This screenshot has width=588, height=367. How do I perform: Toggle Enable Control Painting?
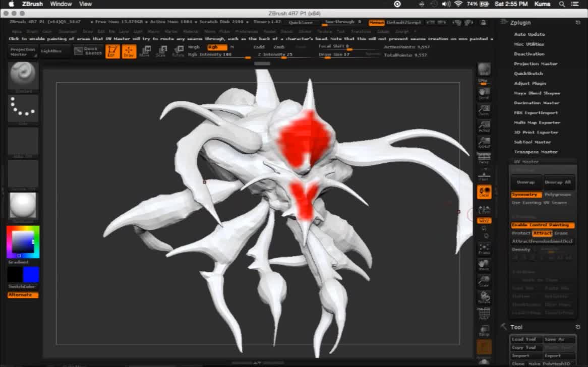(543, 225)
